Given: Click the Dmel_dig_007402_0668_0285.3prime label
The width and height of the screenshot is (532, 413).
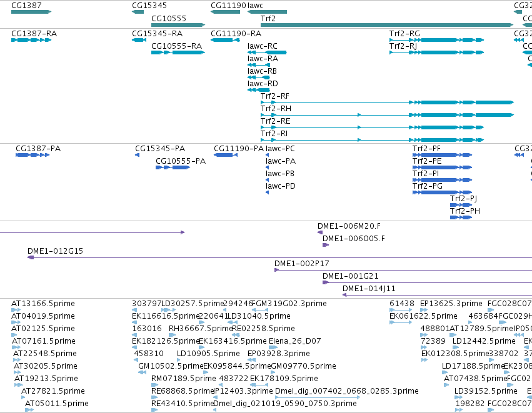Looking at the screenshot, I should [347, 391].
